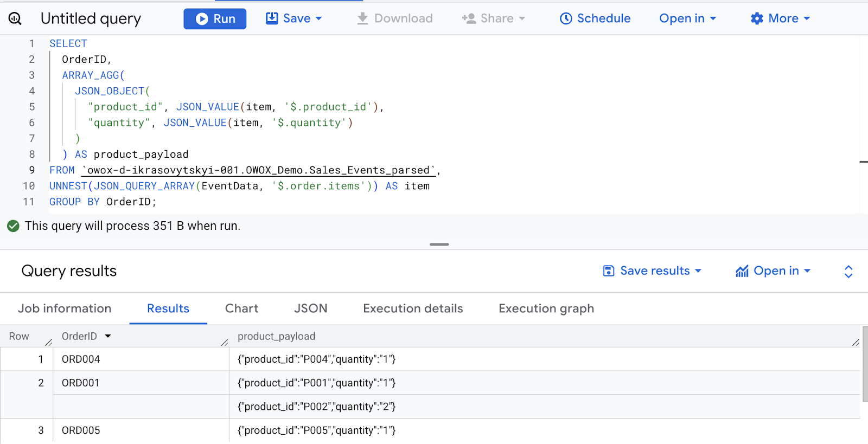
Task: Click the ARRAY_AGG( function in the editor
Action: [93, 75]
